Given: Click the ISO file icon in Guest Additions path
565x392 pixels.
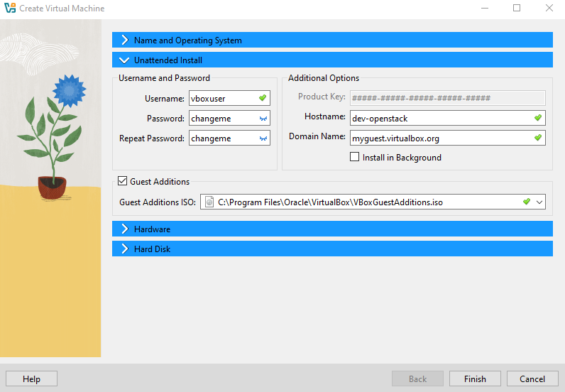Looking at the screenshot, I should tap(209, 202).
